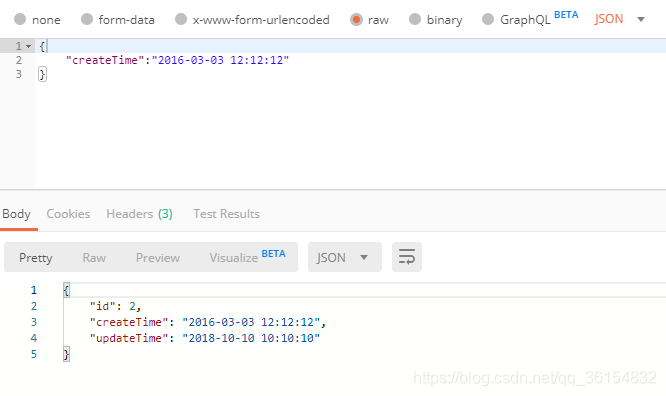Switch response view to Preview
This screenshot has height=396, width=666.
click(x=158, y=257)
